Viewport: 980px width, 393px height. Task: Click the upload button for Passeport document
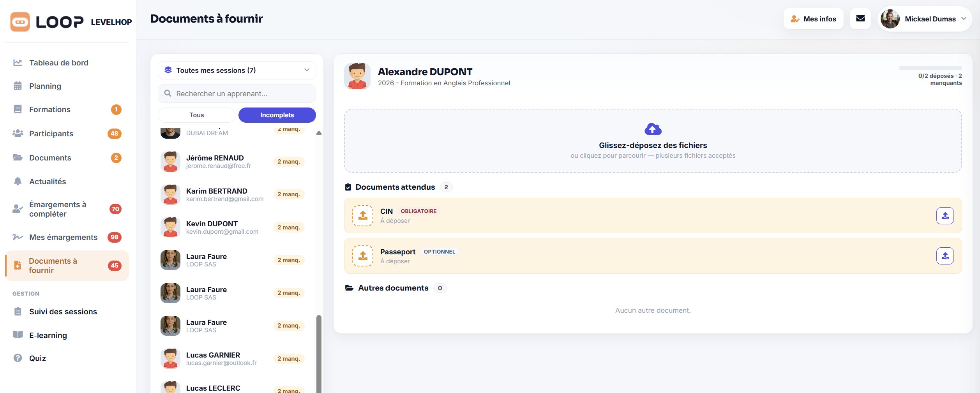click(x=945, y=256)
